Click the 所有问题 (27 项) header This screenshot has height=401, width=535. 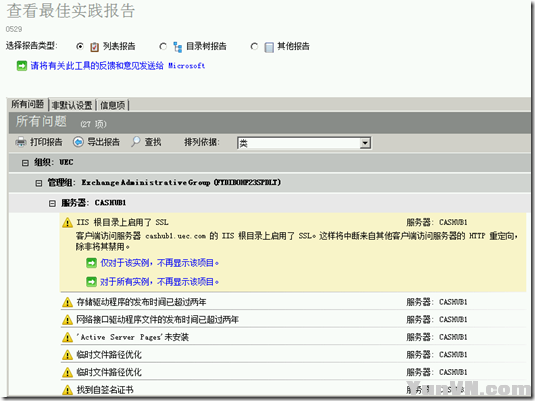(x=61, y=122)
